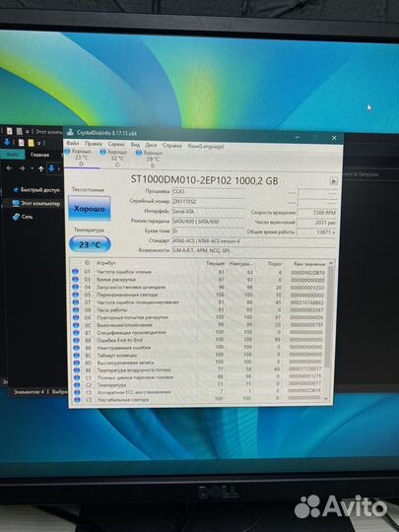Image resolution: width=399 pixels, height=532 pixels.
Task: Open the Справка menu
Action: [x=172, y=146]
